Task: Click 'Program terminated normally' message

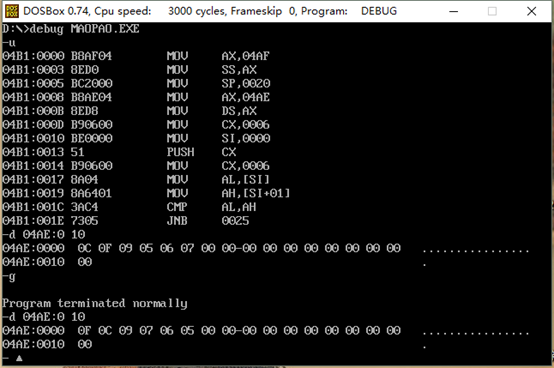Action: click(95, 304)
